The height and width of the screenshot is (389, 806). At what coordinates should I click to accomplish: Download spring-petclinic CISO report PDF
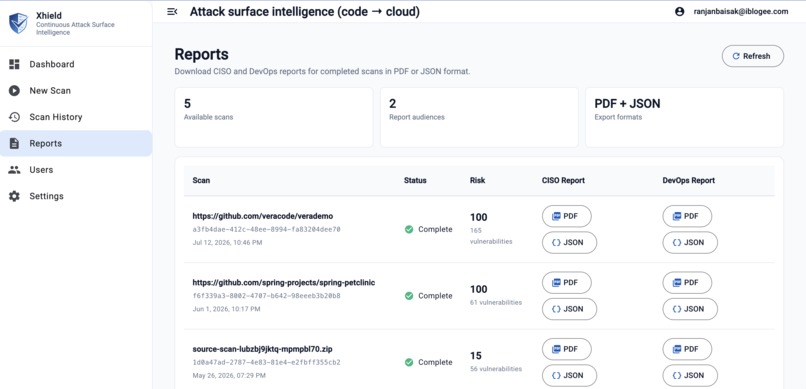click(x=566, y=283)
